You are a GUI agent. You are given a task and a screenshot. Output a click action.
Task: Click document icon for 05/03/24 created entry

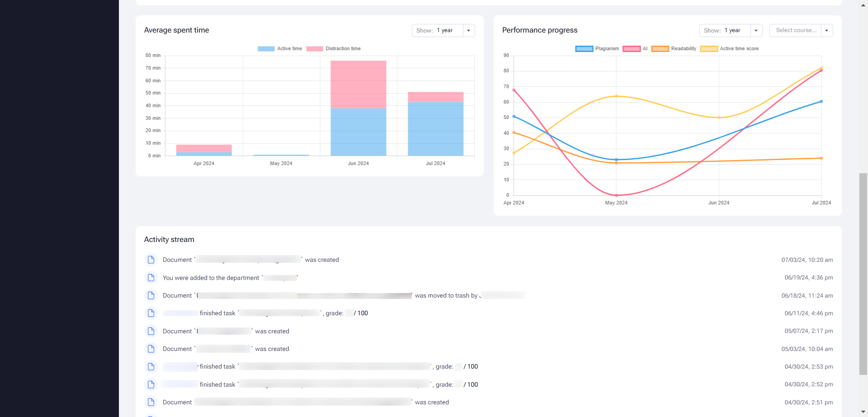(x=151, y=349)
